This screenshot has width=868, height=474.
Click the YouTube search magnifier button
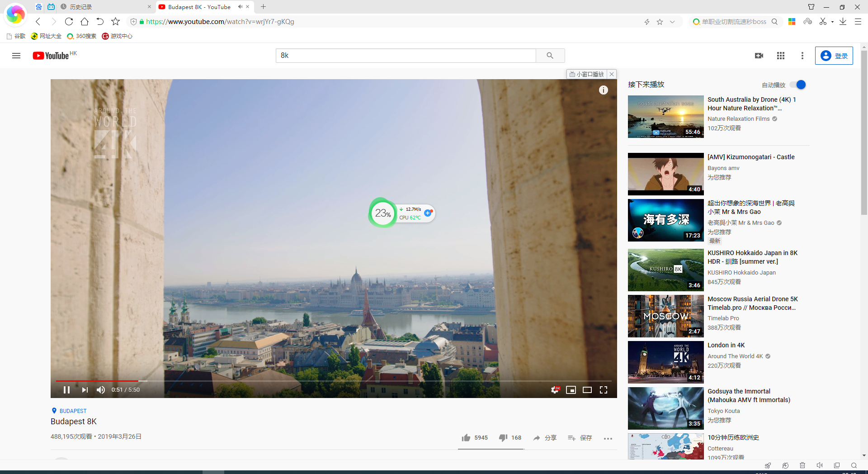(x=550, y=56)
